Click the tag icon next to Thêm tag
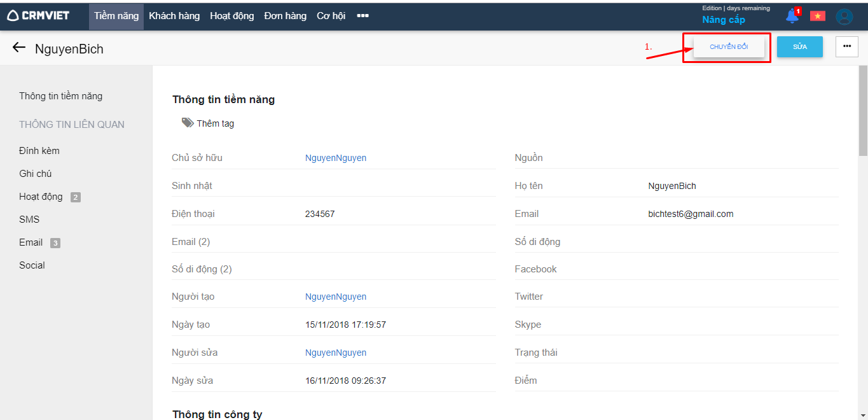Image resolution: width=868 pixels, height=420 pixels. (188, 123)
